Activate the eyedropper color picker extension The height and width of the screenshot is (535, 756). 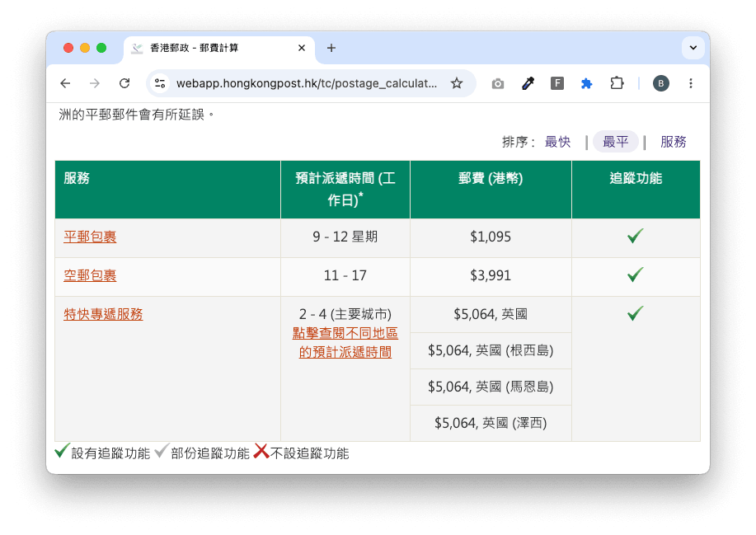click(528, 83)
